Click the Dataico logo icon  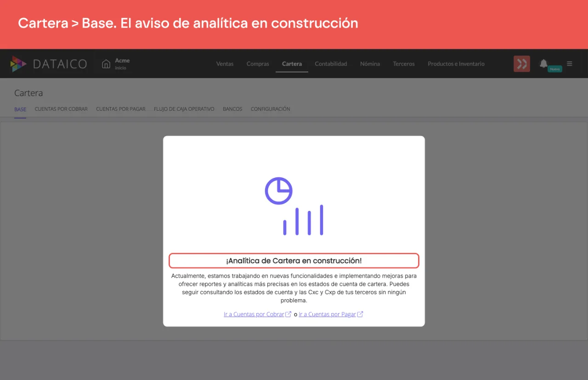(x=18, y=64)
